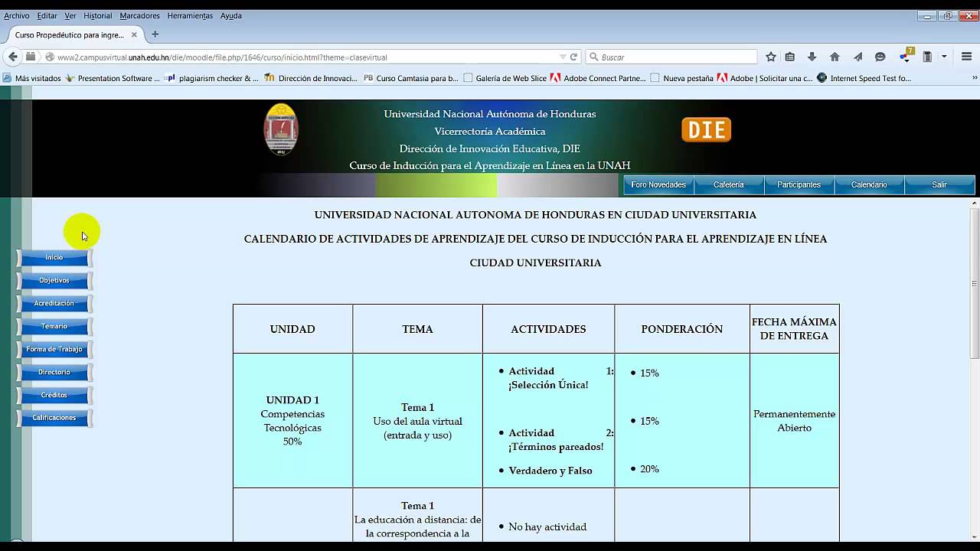The width and height of the screenshot is (980, 551).
Task: Click '¡Términos pareados!' activity text
Action: click(556, 447)
